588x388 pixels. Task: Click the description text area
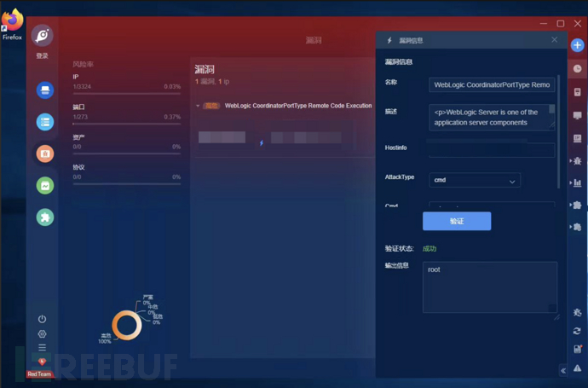492,118
